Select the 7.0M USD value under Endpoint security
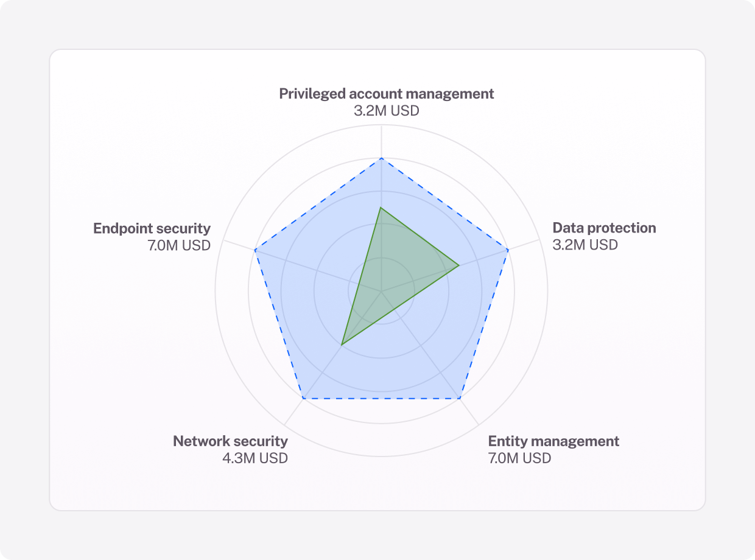This screenshot has height=560, width=755. pos(179,245)
